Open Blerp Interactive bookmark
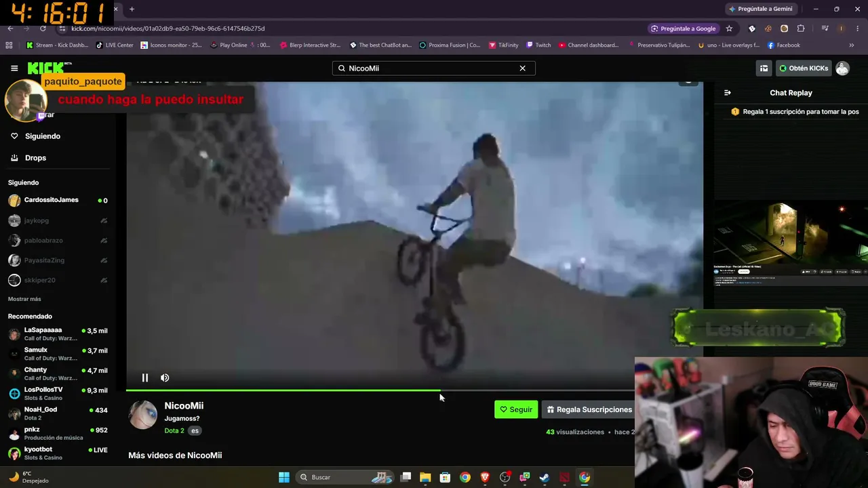The height and width of the screenshot is (488, 868). coord(310,45)
